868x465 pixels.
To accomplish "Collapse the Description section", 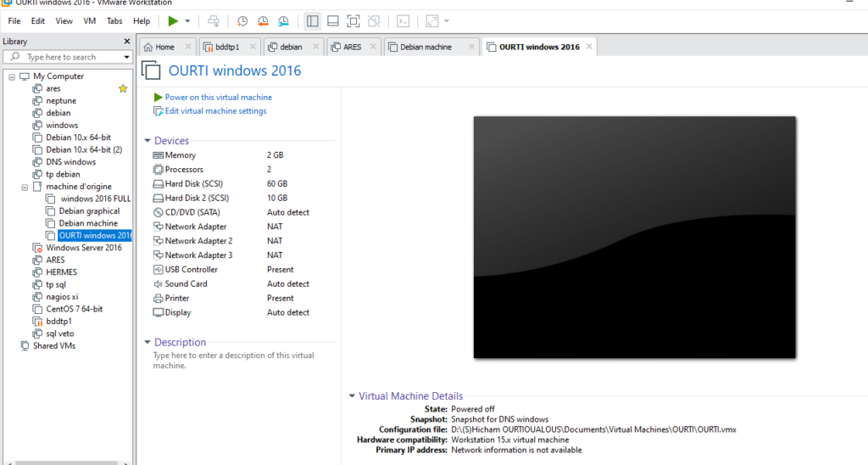I will (x=147, y=343).
